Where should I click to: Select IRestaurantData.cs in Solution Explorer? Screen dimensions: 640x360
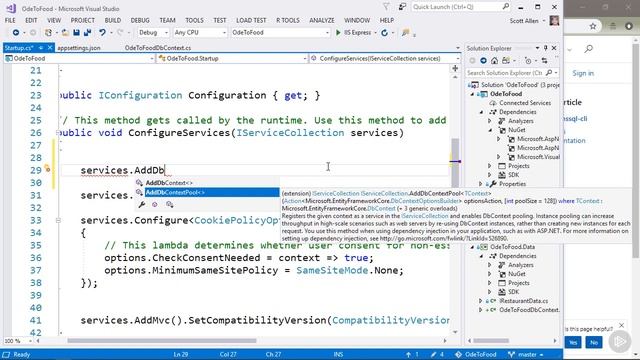[x=524, y=301]
